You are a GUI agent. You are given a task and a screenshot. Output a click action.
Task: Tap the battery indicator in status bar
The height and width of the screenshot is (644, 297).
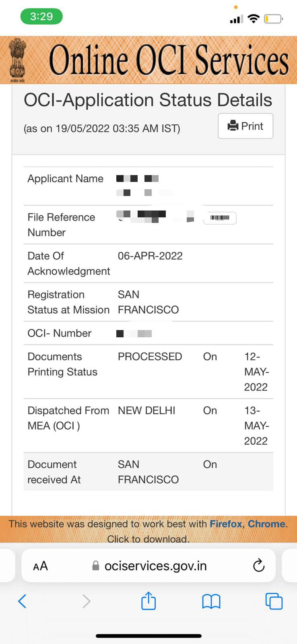click(x=274, y=19)
